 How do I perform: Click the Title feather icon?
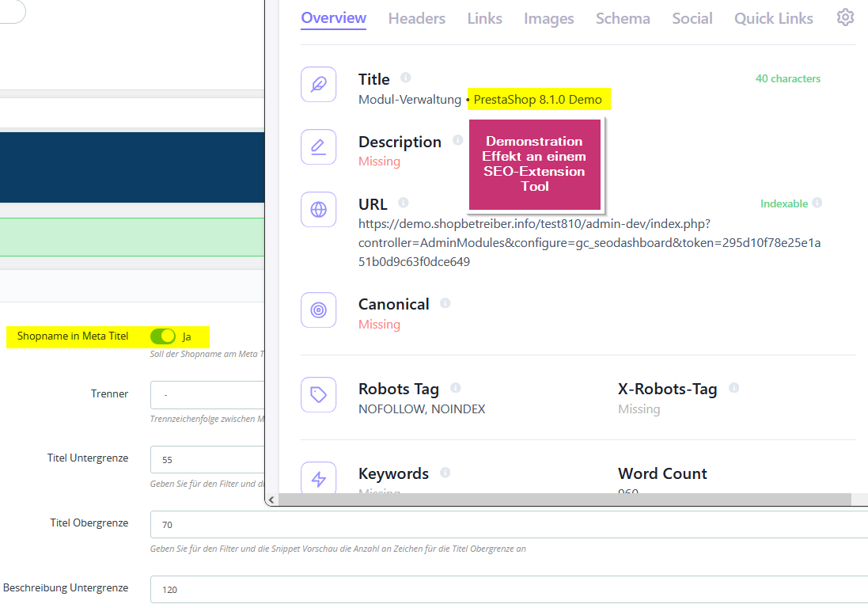click(x=319, y=85)
